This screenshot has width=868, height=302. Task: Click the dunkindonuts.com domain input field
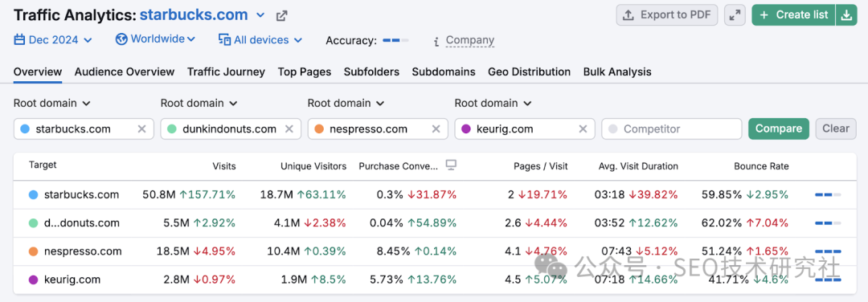click(x=231, y=129)
